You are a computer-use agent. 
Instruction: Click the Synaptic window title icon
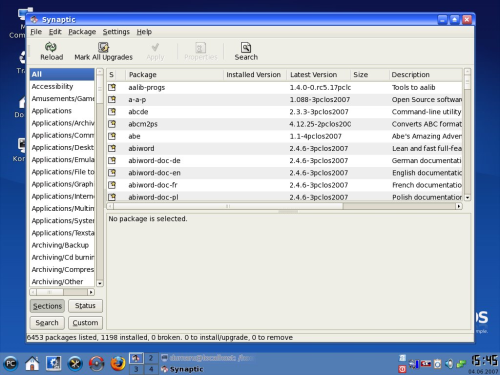click(x=34, y=20)
